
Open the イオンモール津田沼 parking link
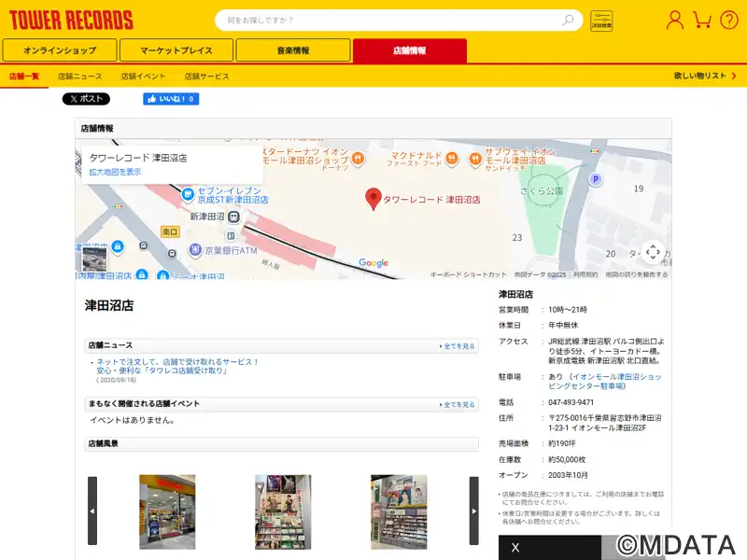pos(605,382)
